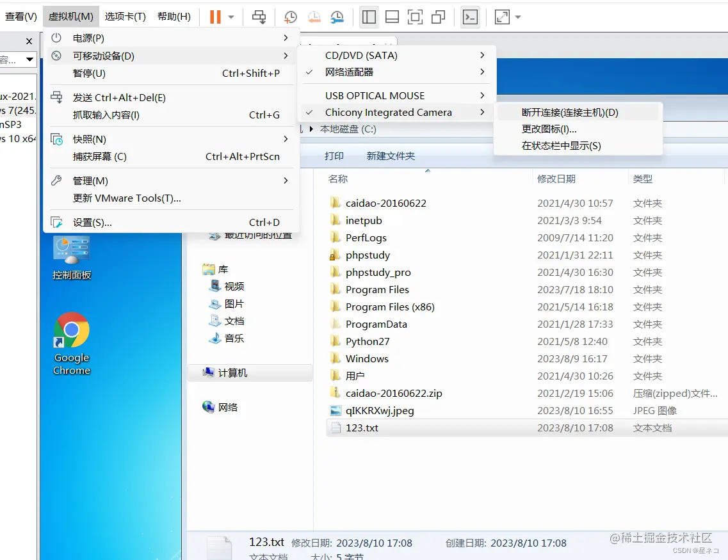Select 可移动设备(D) menu entry

point(172,56)
